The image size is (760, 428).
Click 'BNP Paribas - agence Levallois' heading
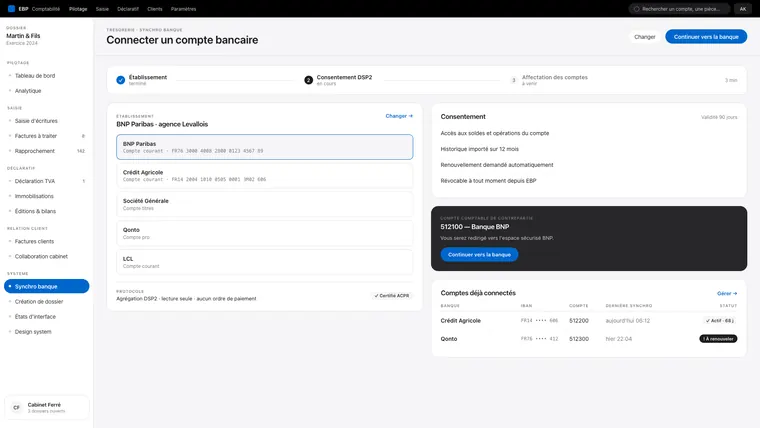162,124
